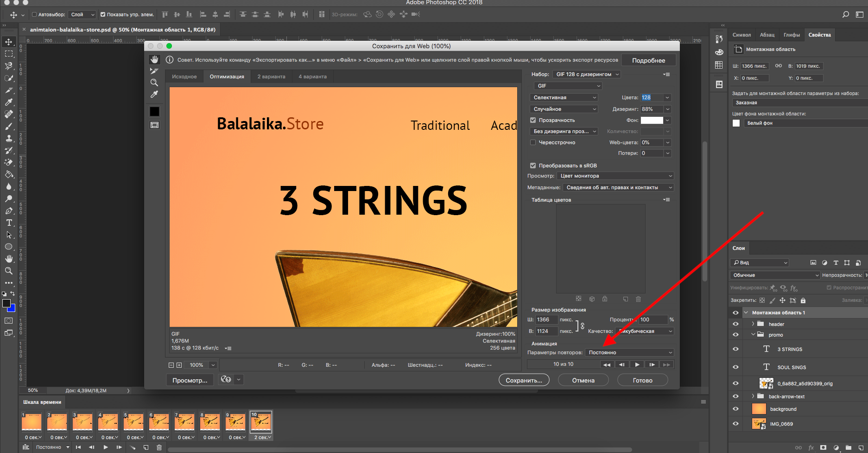The width and height of the screenshot is (868, 453).
Task: Open the preset (Набор) flyout menu icon
Action: (666, 74)
